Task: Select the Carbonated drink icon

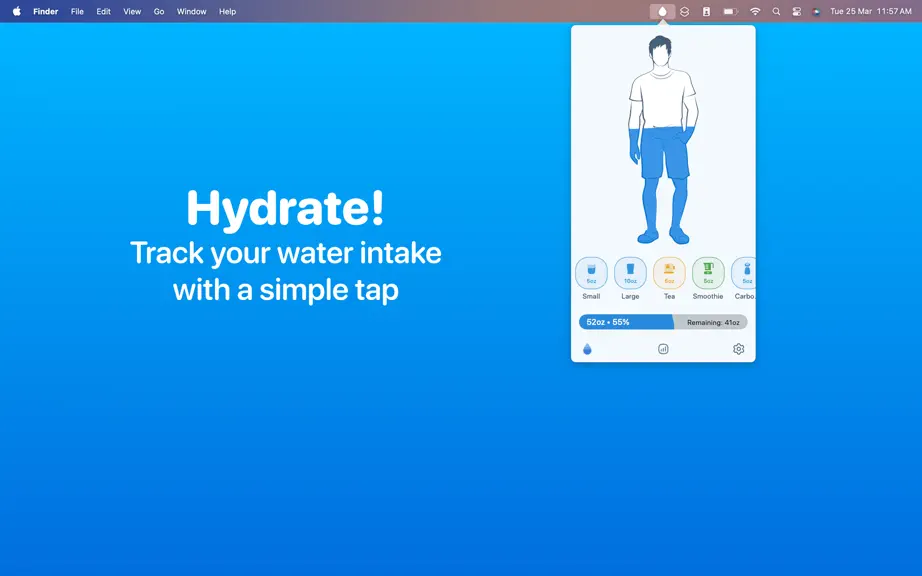Action: tap(744, 273)
